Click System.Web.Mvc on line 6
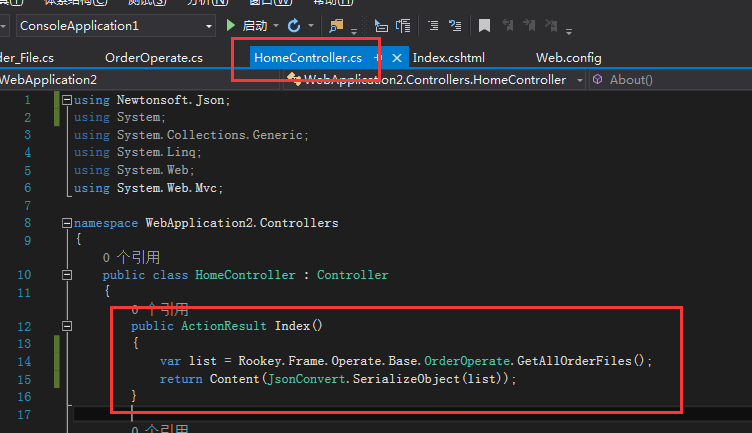The height and width of the screenshot is (433, 752). (166, 187)
